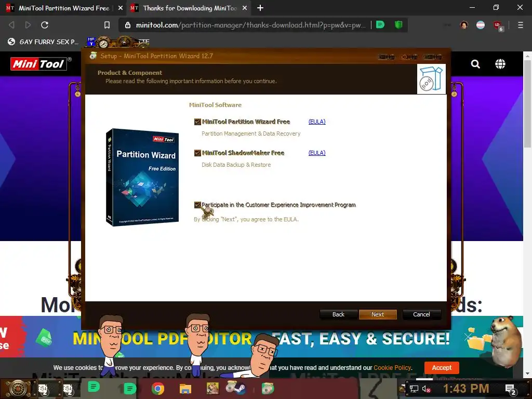Close the MiniTool Partition Wizard Free tab
Image resolution: width=532 pixels, height=399 pixels.
coord(120,8)
